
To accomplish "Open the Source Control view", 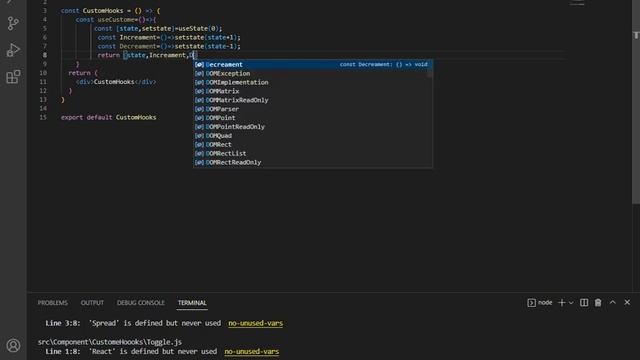I will pos(13,23).
